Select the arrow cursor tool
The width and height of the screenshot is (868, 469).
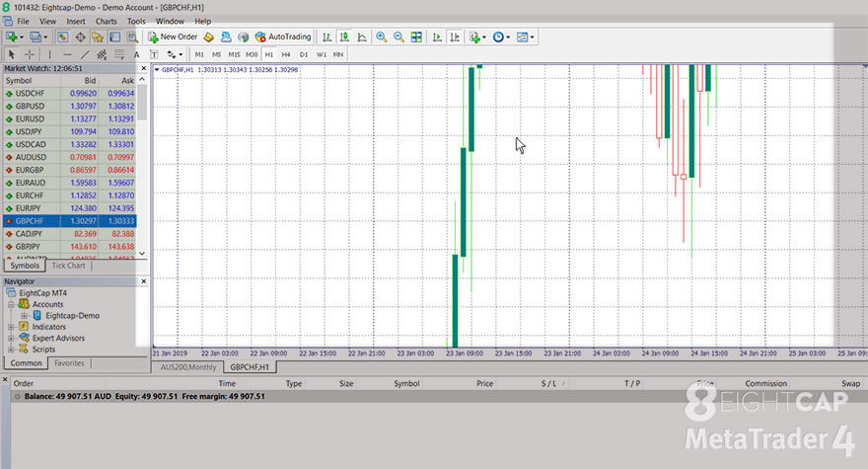(12, 54)
